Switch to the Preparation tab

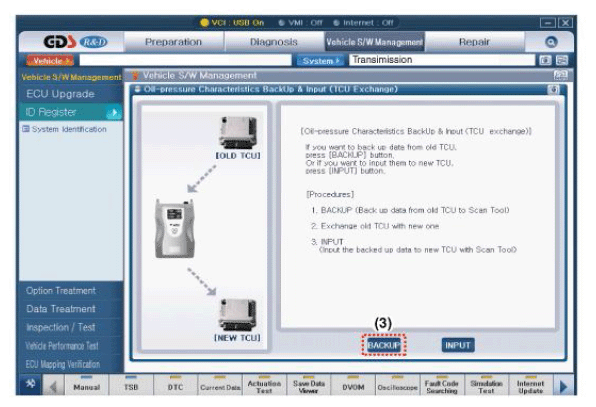click(x=173, y=42)
